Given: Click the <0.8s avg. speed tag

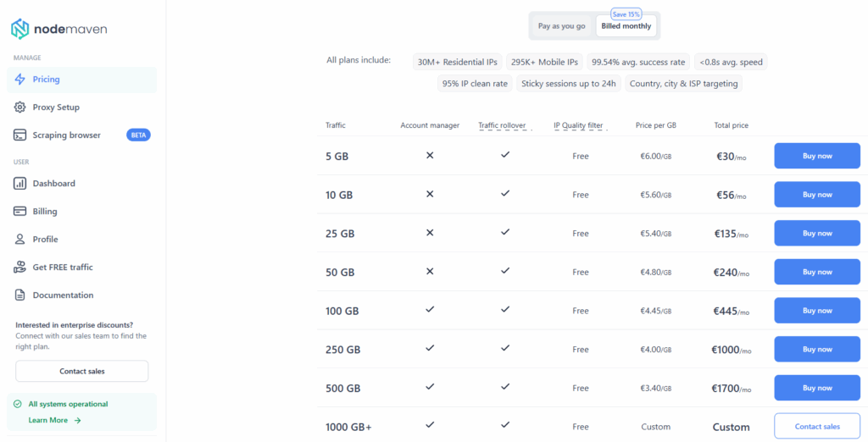Looking at the screenshot, I should click(x=731, y=62).
